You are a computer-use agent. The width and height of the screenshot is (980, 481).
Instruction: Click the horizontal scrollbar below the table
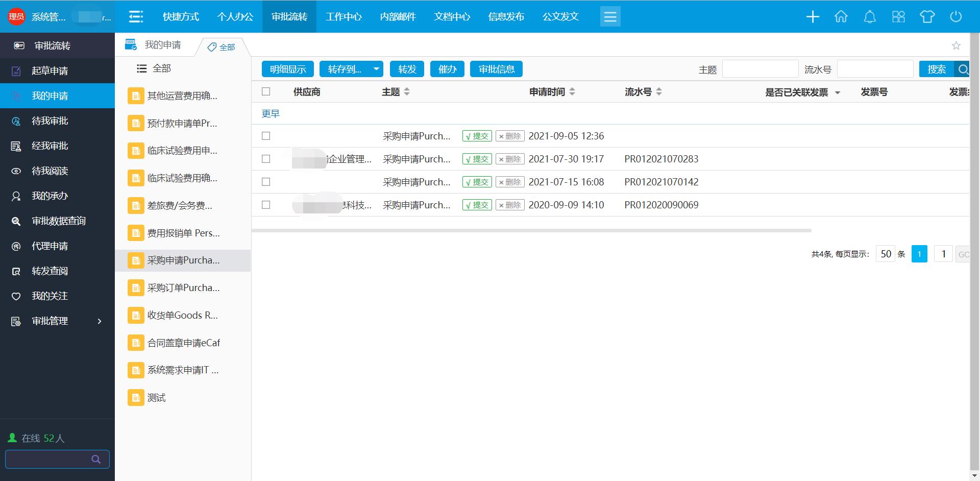coord(531,231)
